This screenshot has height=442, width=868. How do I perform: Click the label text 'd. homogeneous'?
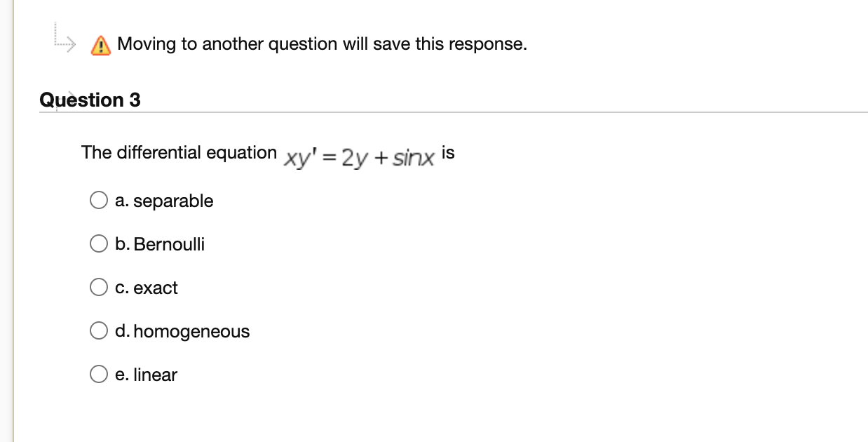[x=182, y=330]
